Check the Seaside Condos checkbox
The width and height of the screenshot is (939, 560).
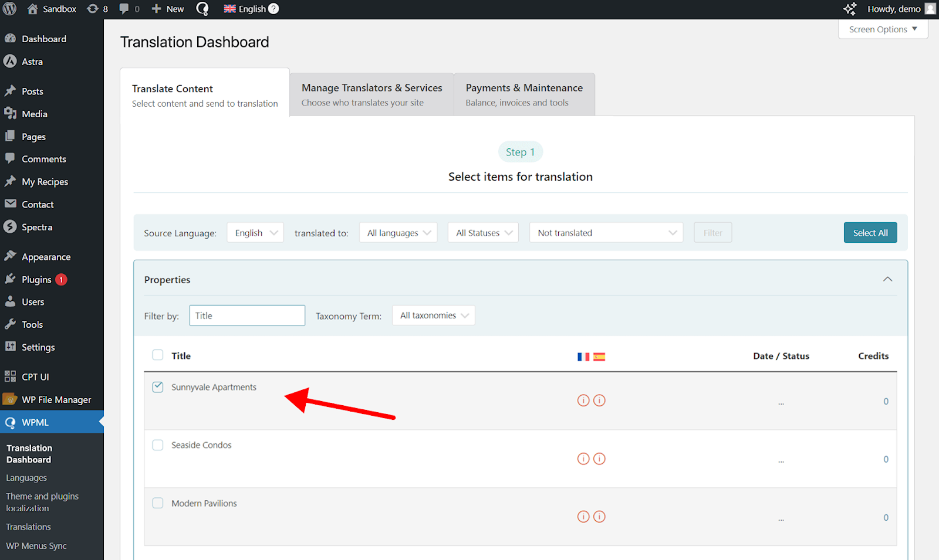point(158,445)
